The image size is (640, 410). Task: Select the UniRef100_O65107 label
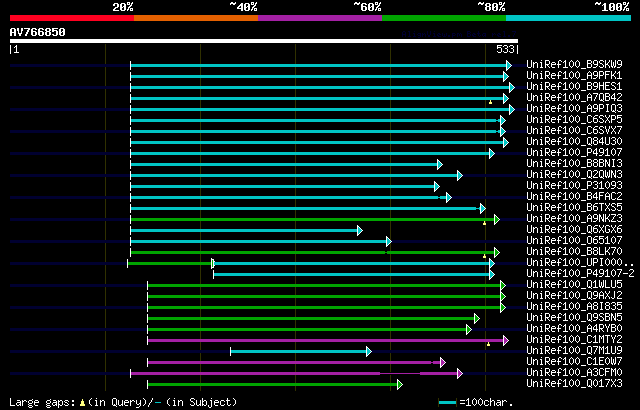574,241
